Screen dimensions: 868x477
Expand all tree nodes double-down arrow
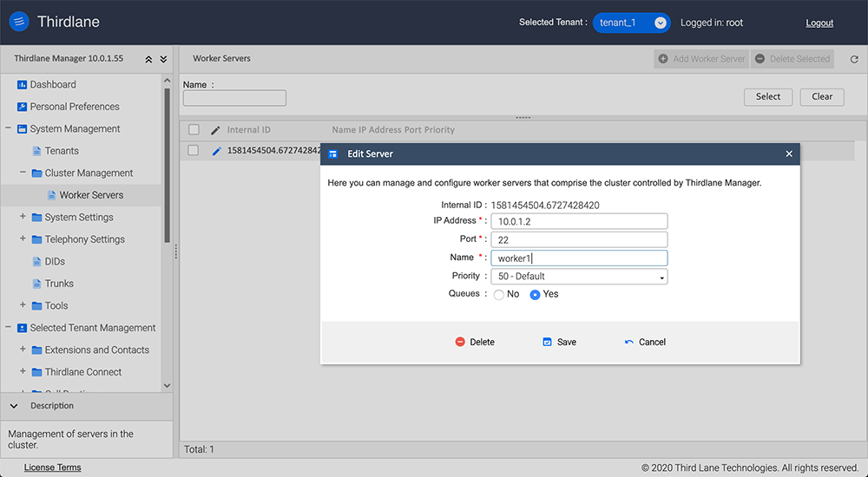tap(163, 59)
